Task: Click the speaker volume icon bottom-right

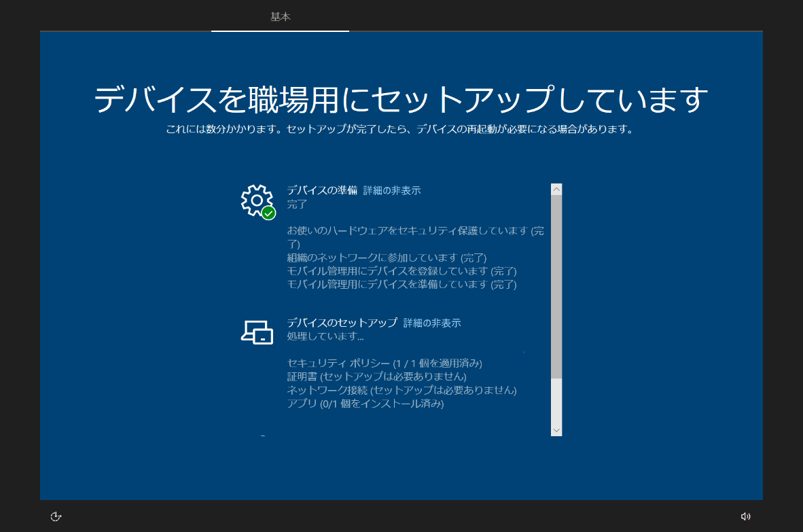Action: click(747, 516)
